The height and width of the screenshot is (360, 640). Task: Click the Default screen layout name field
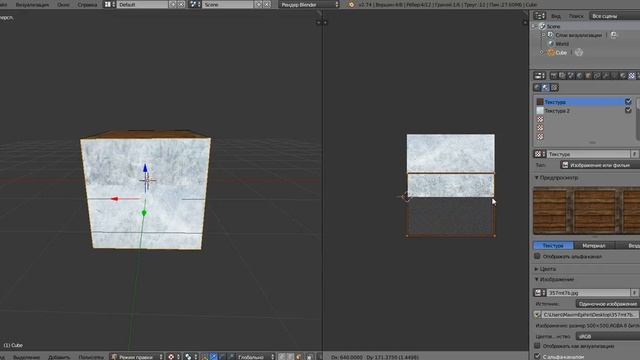142,4
